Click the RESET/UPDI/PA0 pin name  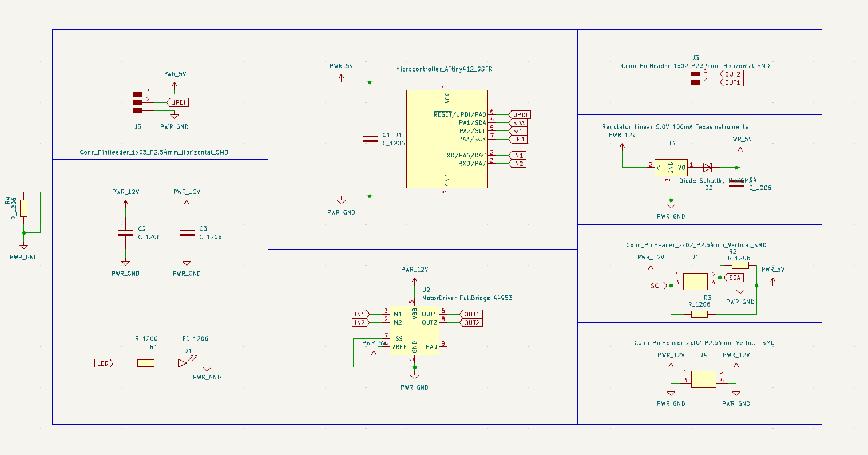click(460, 114)
